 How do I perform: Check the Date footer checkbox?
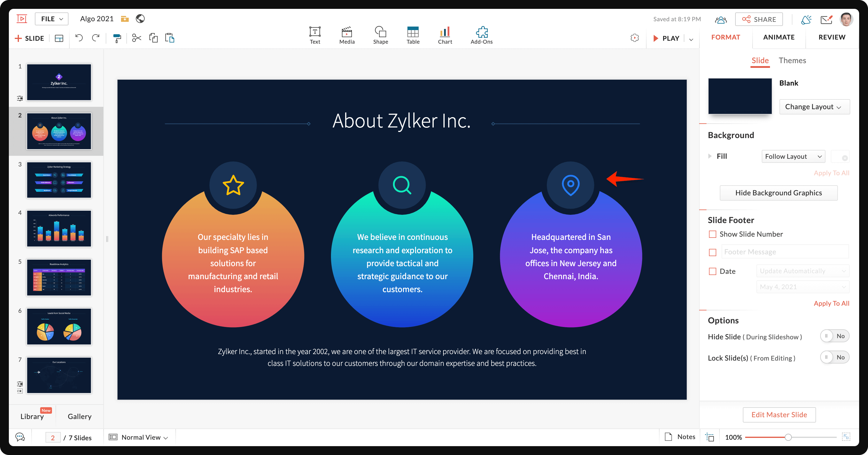tap(712, 271)
